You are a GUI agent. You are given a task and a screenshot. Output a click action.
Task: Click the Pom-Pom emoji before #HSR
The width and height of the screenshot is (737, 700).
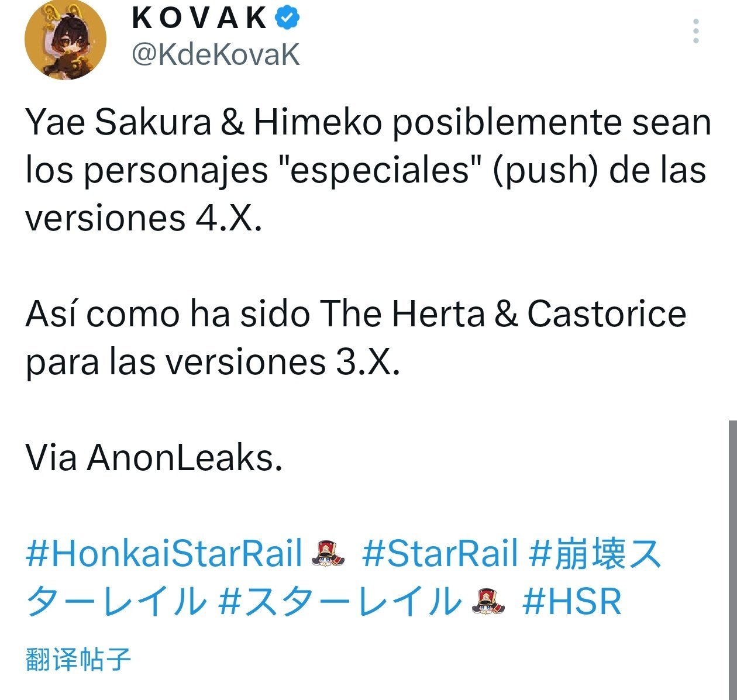[x=487, y=602]
